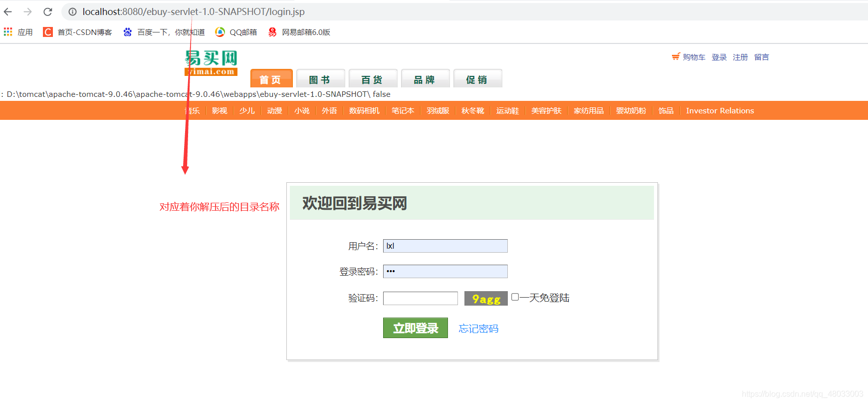Click the 登录 link at top
Image resolution: width=868 pixels, height=403 pixels.
(x=719, y=57)
